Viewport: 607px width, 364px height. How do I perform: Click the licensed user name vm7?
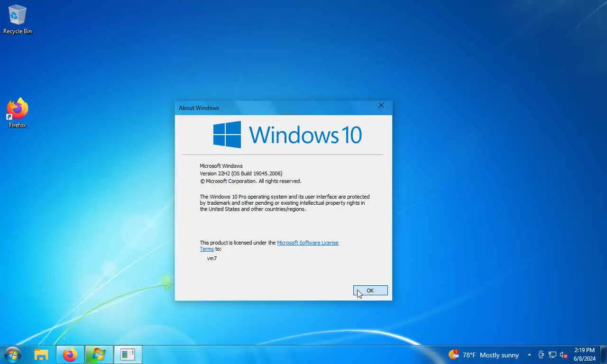pyautogui.click(x=212, y=258)
